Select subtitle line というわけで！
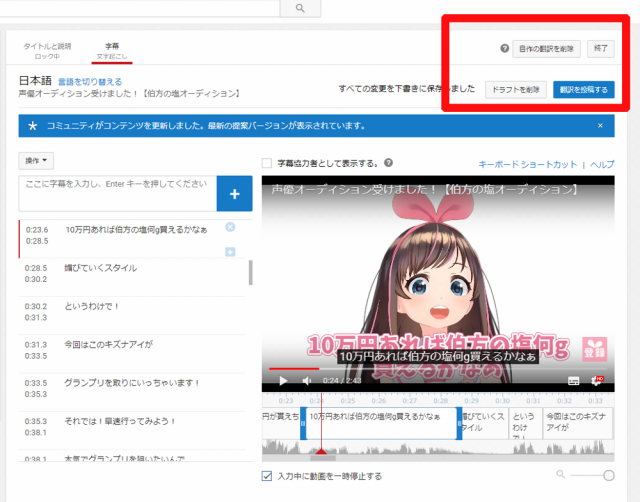640x502 pixels. 91,307
